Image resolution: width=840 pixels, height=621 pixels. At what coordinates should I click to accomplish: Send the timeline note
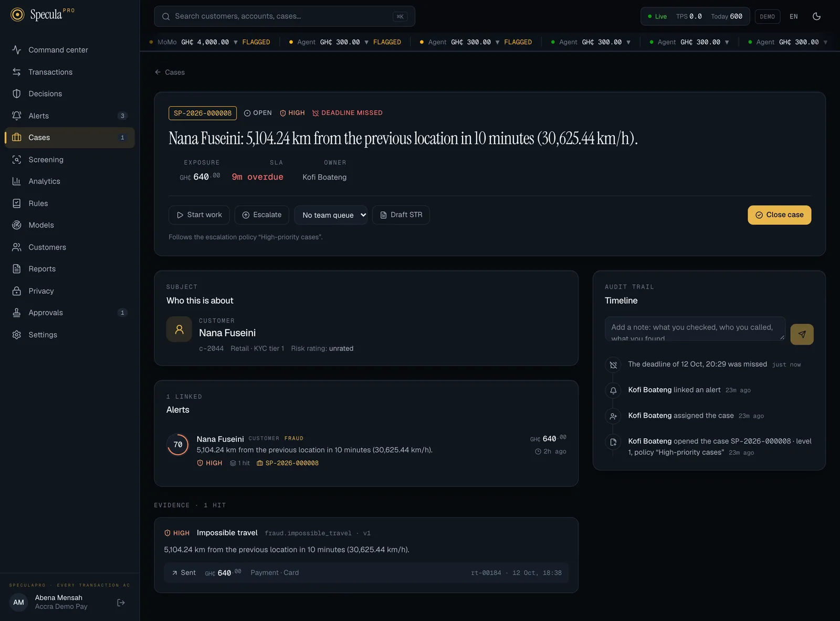pyautogui.click(x=802, y=334)
